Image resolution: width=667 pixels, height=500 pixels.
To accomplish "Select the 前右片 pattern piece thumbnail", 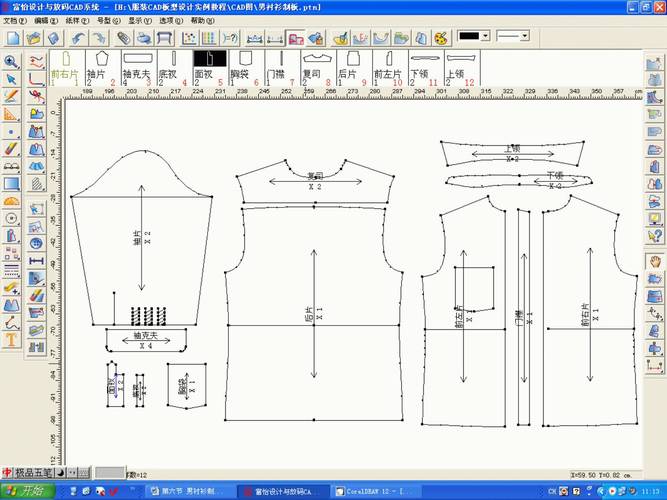I will tap(67, 68).
